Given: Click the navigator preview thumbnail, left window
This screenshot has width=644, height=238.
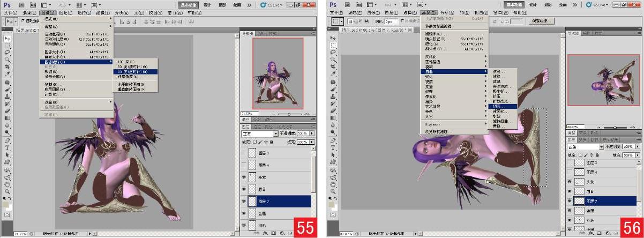Looking at the screenshot, I should tap(278, 73).
